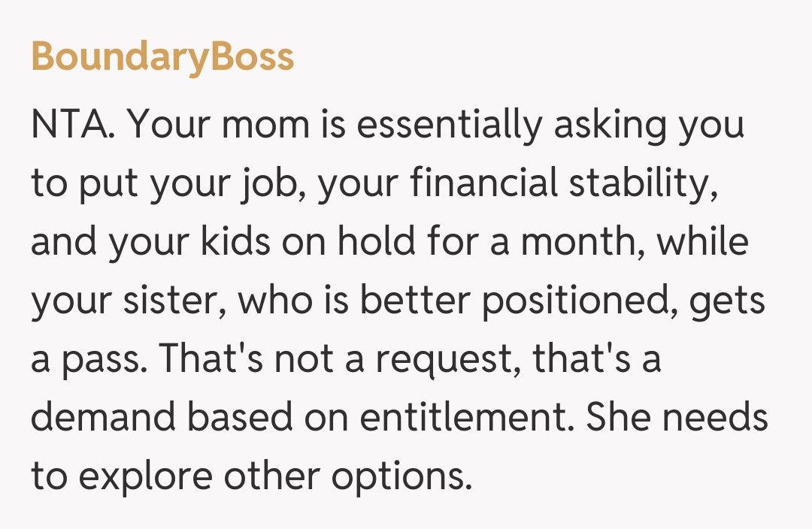This screenshot has height=529, width=812.
Task: Click the word "asking" in the first line
Action: click(611, 125)
